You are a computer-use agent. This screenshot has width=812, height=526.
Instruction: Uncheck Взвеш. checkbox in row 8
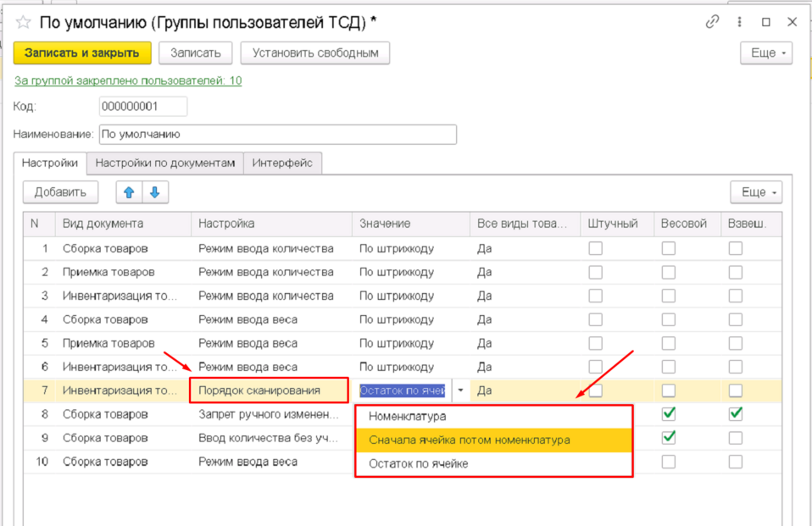tap(735, 414)
